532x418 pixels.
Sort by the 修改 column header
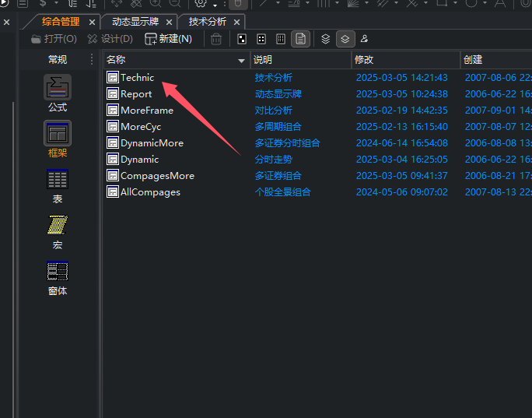click(x=405, y=60)
